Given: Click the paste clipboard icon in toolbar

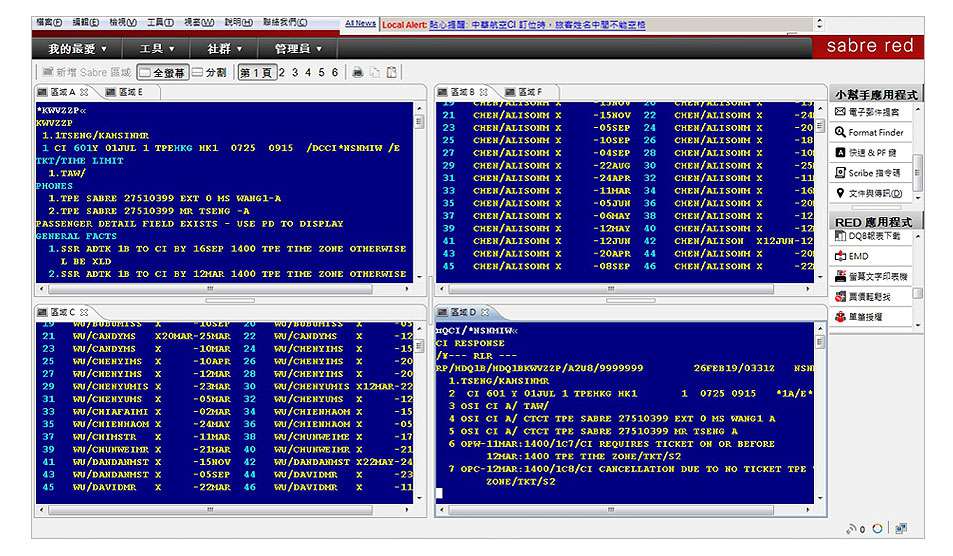Looking at the screenshot, I should 392,72.
